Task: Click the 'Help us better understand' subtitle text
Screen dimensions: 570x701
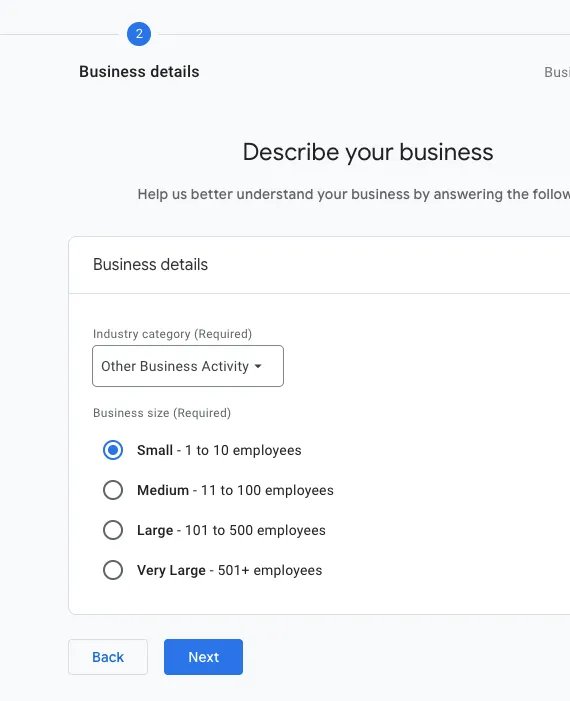Action: point(354,194)
